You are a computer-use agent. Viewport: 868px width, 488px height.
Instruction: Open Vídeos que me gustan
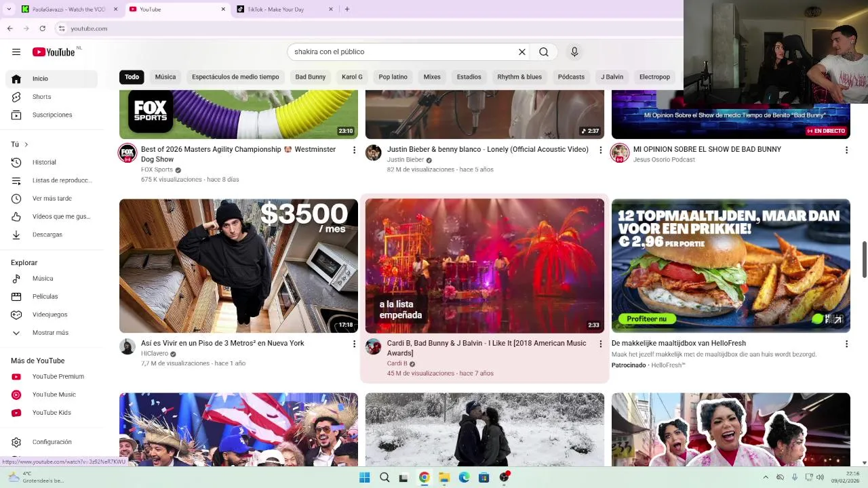click(x=52, y=216)
